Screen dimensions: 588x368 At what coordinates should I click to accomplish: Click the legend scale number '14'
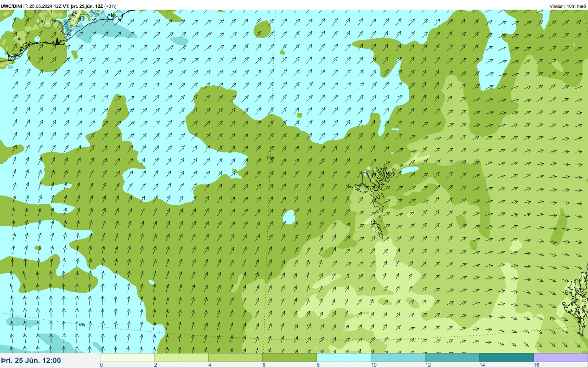coord(482,365)
